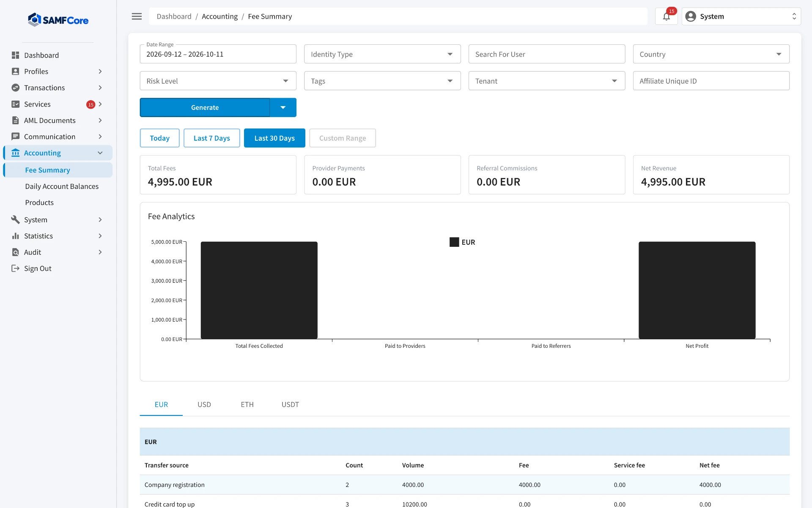Click the SAMFCore logo

click(58, 20)
